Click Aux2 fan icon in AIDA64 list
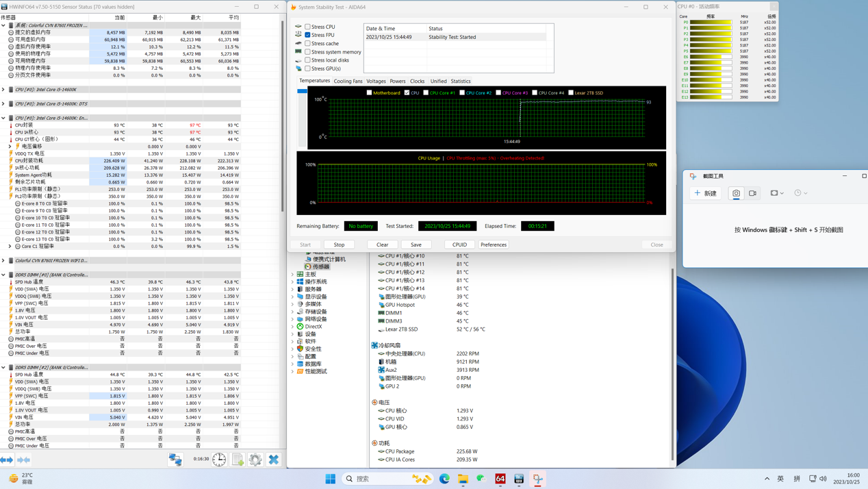The height and width of the screenshot is (489, 868). tap(381, 370)
